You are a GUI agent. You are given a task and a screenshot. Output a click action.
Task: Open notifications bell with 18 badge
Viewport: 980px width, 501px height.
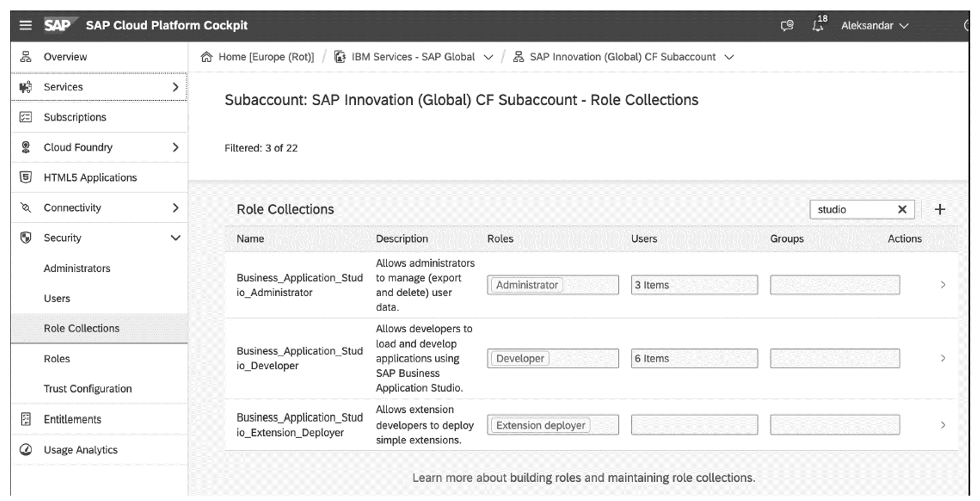pos(819,24)
